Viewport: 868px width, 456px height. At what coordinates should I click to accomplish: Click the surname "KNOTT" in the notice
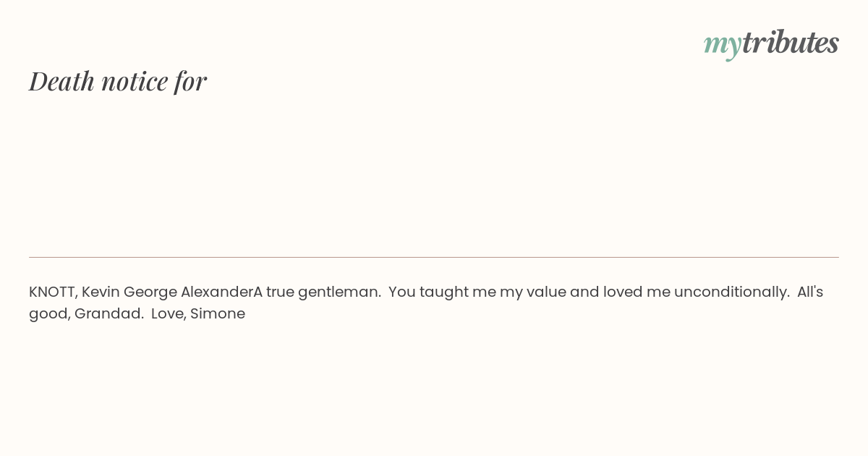51,292
